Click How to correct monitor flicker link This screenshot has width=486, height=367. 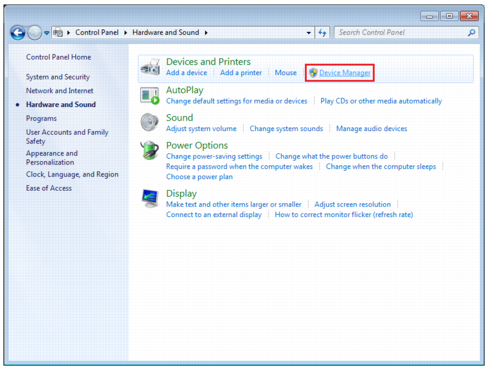(344, 215)
